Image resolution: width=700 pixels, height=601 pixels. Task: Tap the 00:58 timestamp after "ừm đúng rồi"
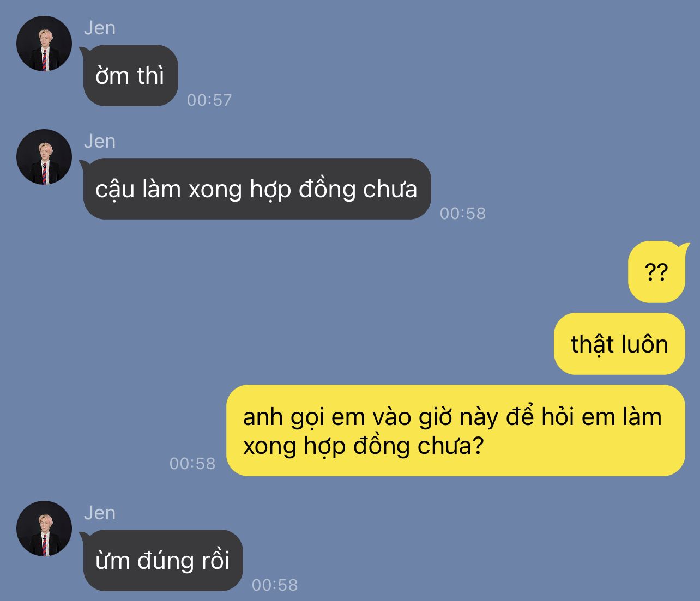(x=275, y=585)
